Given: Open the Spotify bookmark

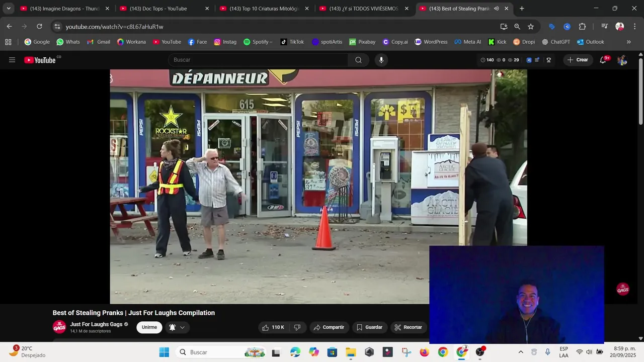Looking at the screenshot, I should 258,42.
